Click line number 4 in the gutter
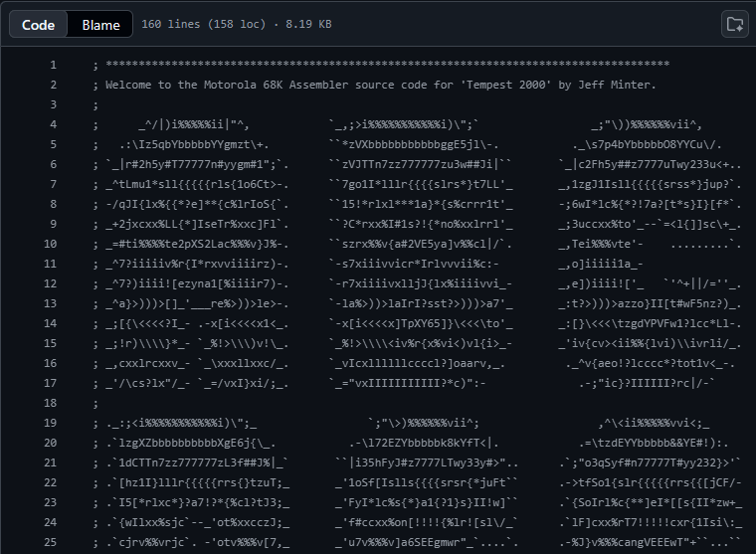Image resolution: width=756 pixels, height=554 pixels. pyautogui.click(x=53, y=124)
